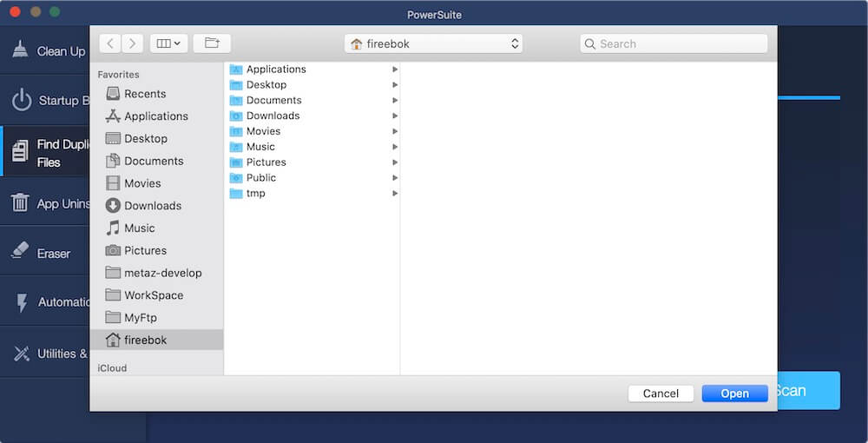Viewport: 868px width, 443px height.
Task: Select Downloads in Favorites sidebar
Action: point(156,206)
